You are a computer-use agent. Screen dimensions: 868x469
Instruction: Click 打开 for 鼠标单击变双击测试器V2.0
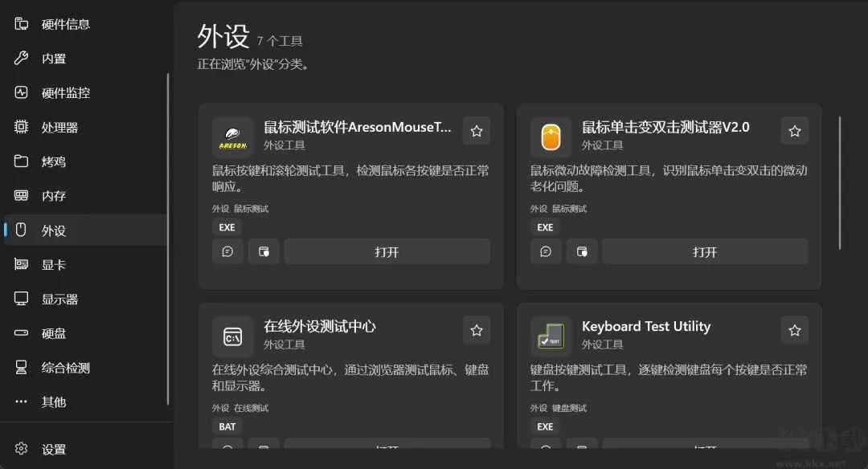tap(706, 251)
